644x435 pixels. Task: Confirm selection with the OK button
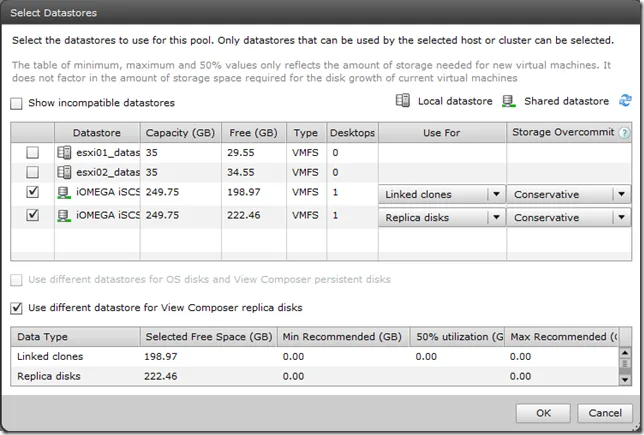(543, 413)
